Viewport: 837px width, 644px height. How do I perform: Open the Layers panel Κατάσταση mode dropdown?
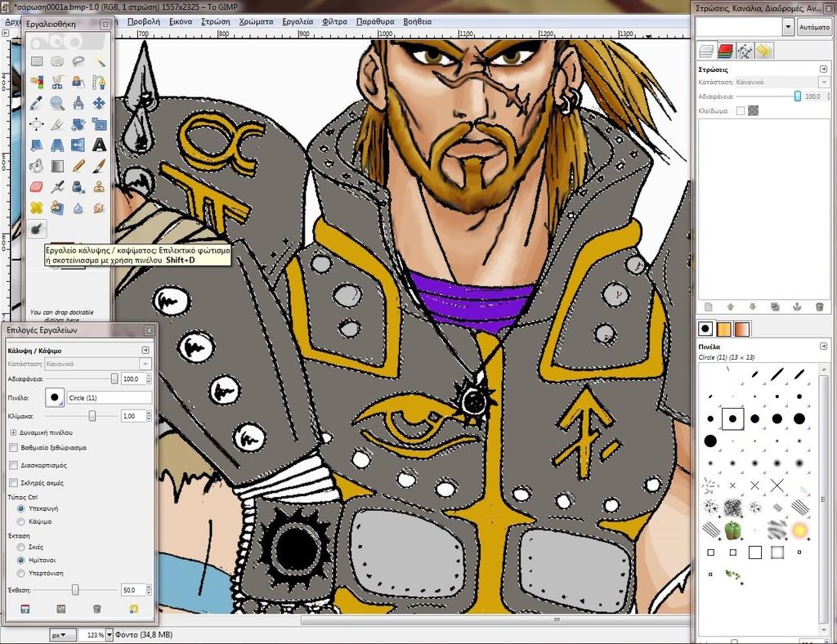(782, 83)
